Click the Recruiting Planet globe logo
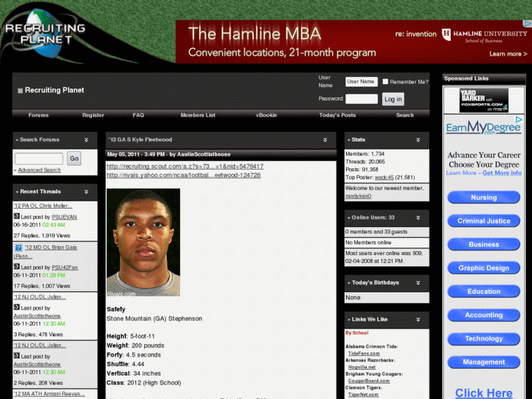Viewport: 532px width, 399px height. point(45,33)
